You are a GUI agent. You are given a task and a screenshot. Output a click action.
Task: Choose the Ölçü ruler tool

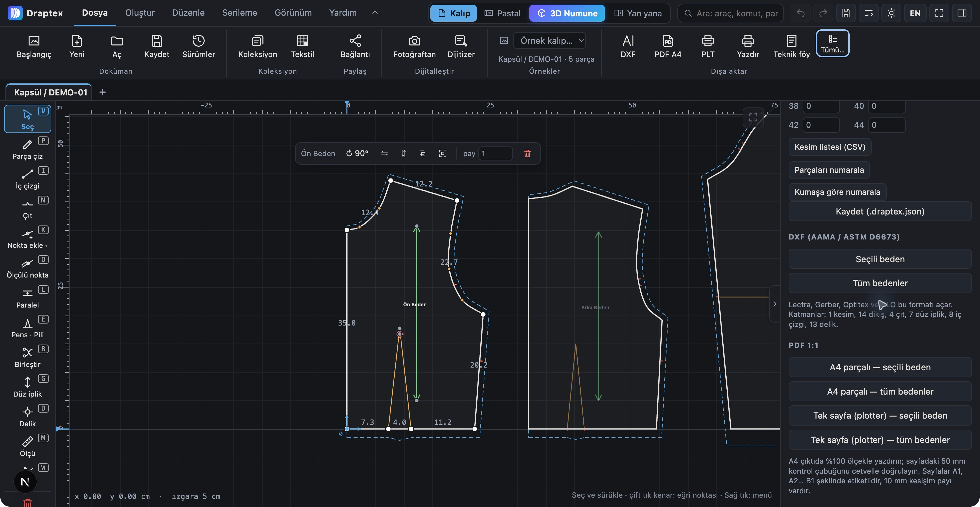(x=27, y=446)
